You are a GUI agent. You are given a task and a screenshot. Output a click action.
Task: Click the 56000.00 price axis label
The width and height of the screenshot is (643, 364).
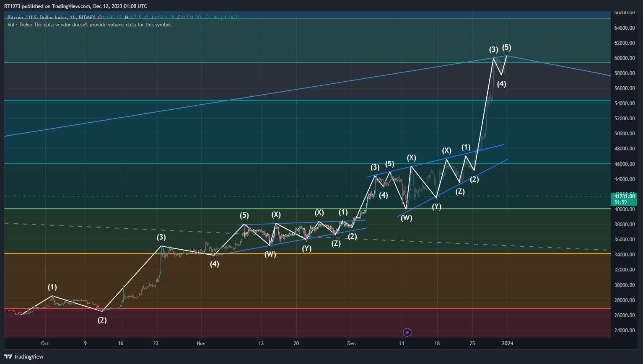click(625, 88)
